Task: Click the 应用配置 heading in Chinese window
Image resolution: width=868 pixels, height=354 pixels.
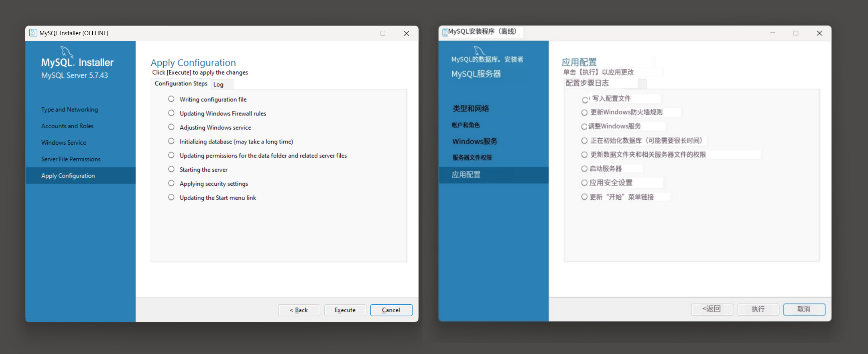Action: click(x=579, y=62)
